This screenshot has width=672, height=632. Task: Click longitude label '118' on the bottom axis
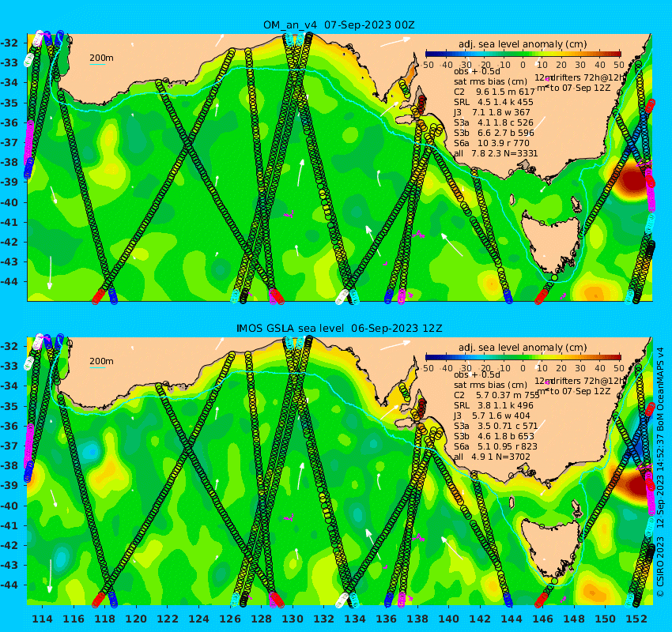click(x=105, y=619)
